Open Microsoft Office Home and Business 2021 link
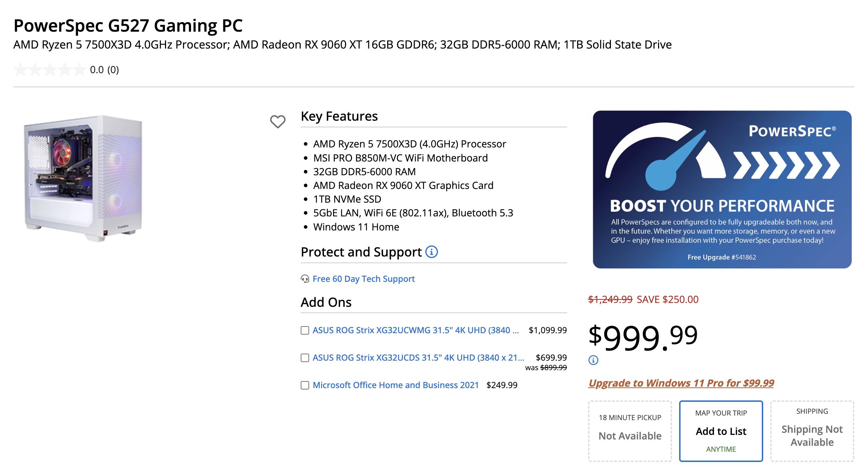The width and height of the screenshot is (868, 475). (x=396, y=385)
